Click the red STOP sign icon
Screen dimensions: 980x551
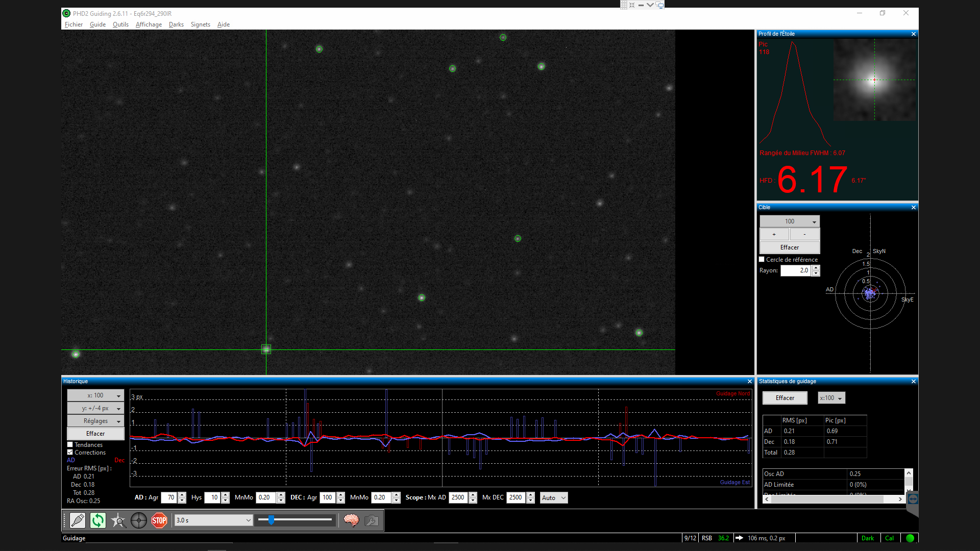159,520
